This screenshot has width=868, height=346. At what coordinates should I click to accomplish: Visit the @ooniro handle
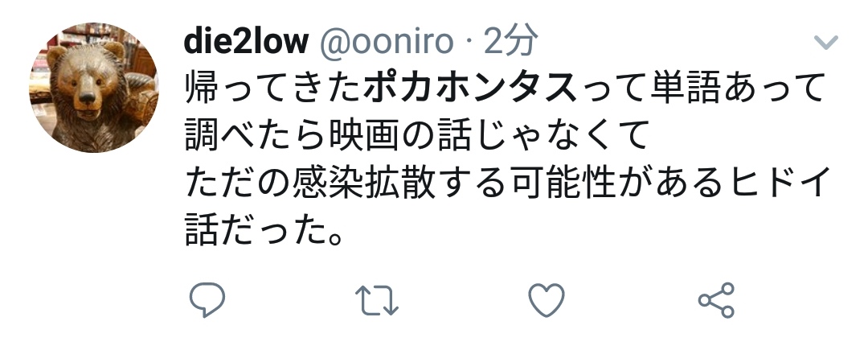(x=387, y=42)
